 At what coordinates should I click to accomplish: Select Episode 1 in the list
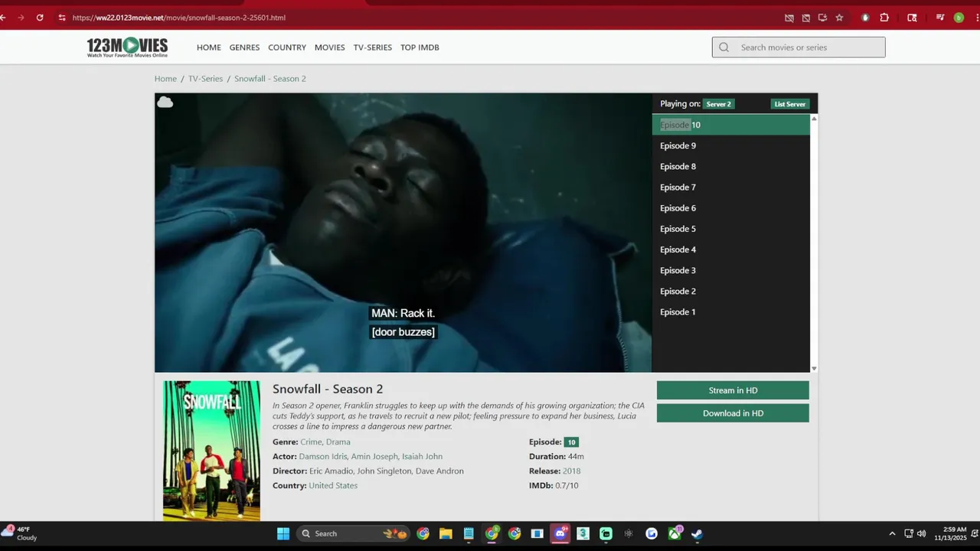[730, 311]
